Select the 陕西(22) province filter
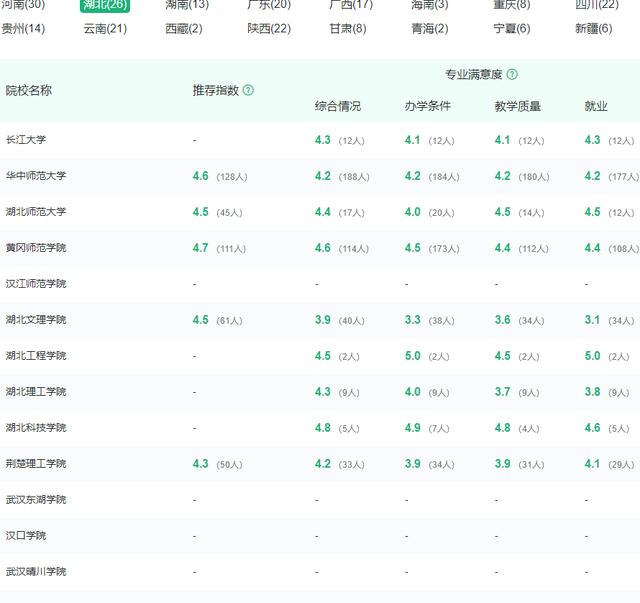640x603 pixels. (269, 29)
